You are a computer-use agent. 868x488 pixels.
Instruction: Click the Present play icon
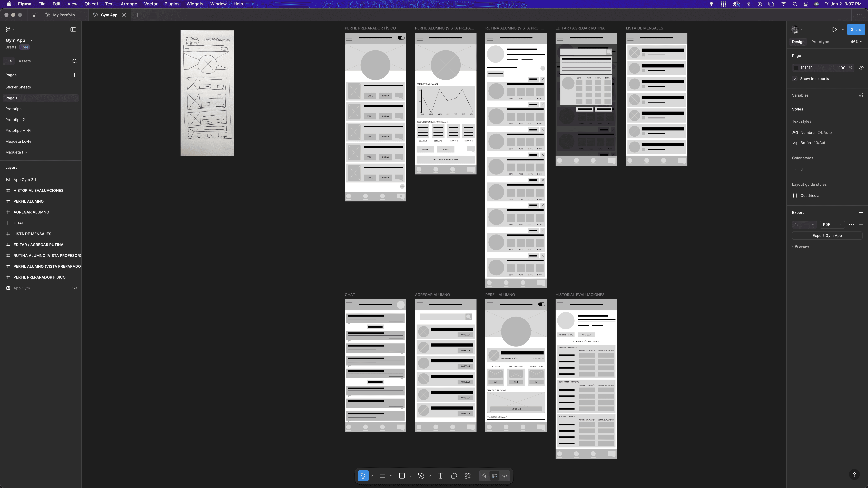(834, 30)
